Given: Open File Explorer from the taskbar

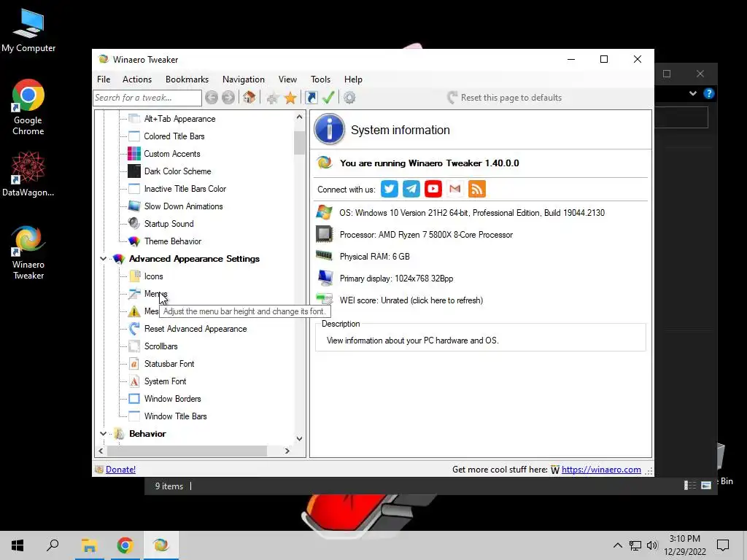Looking at the screenshot, I should [89, 545].
